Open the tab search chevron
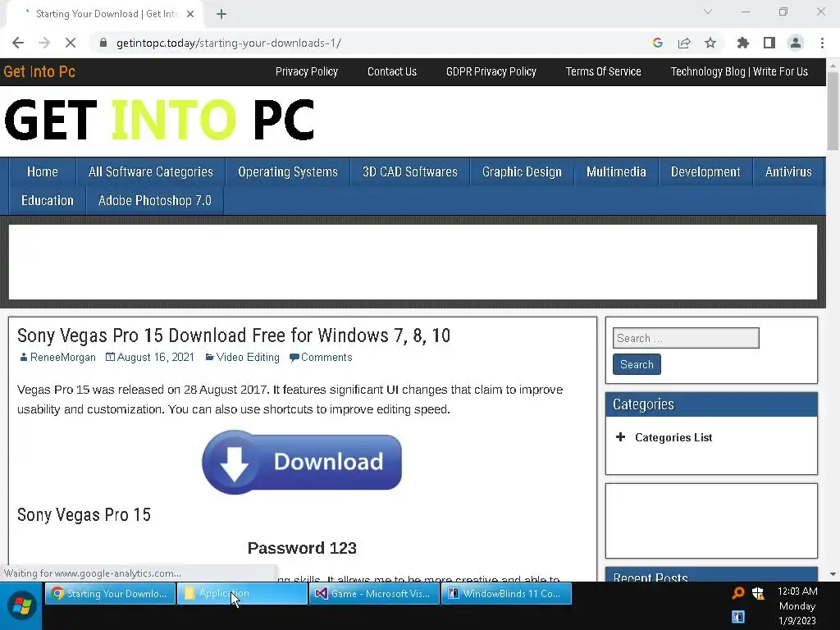This screenshot has height=630, width=840. pos(708,11)
